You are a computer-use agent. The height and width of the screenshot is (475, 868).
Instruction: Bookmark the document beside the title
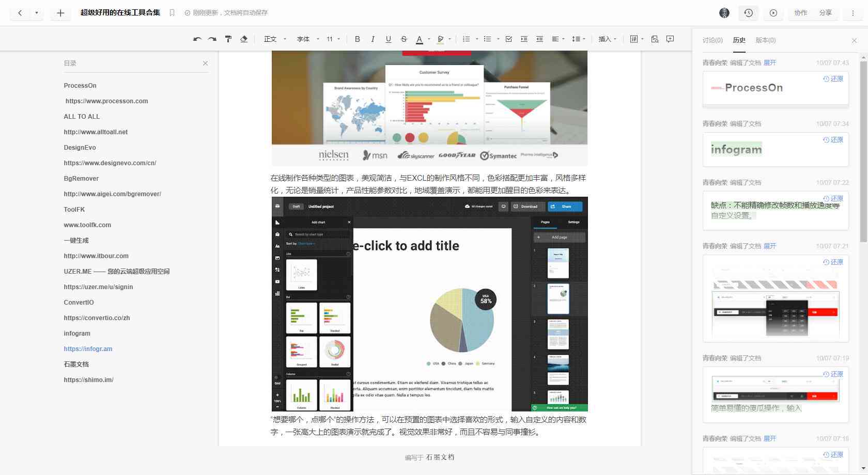tap(172, 13)
